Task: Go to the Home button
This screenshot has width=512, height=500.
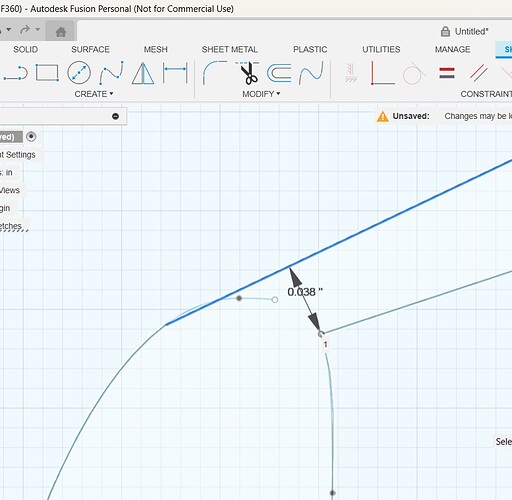Action: (61, 32)
